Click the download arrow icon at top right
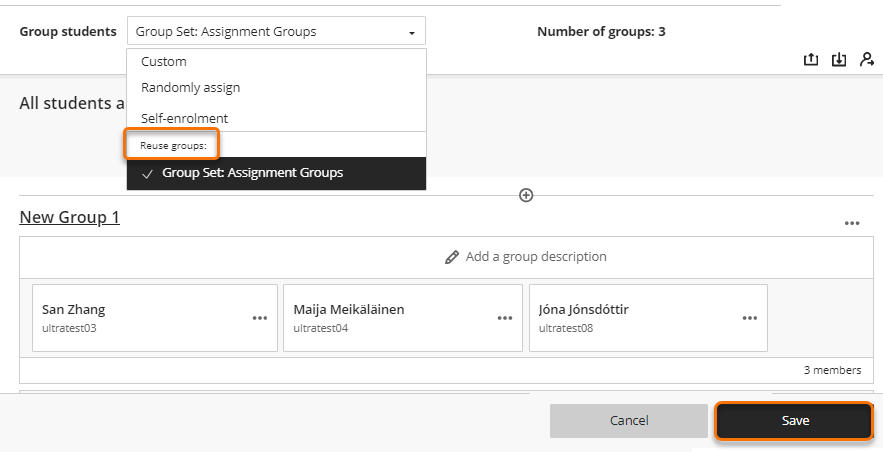 click(839, 60)
